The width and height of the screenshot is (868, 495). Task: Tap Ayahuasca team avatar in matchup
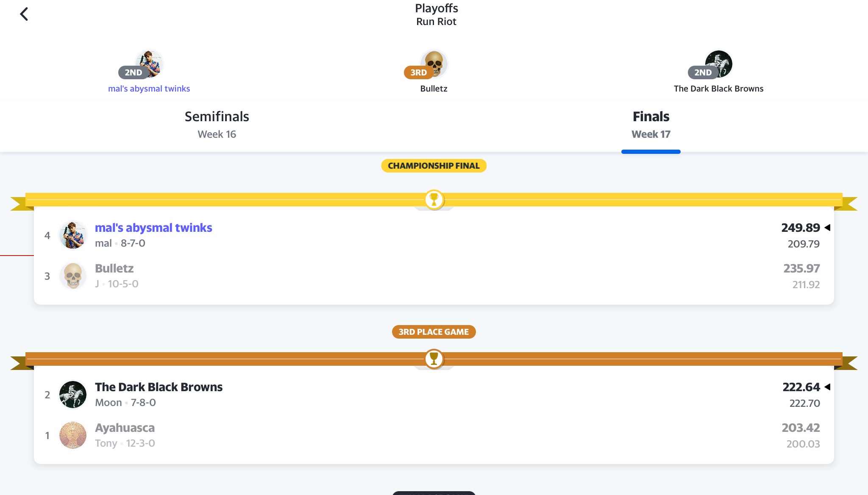(73, 435)
